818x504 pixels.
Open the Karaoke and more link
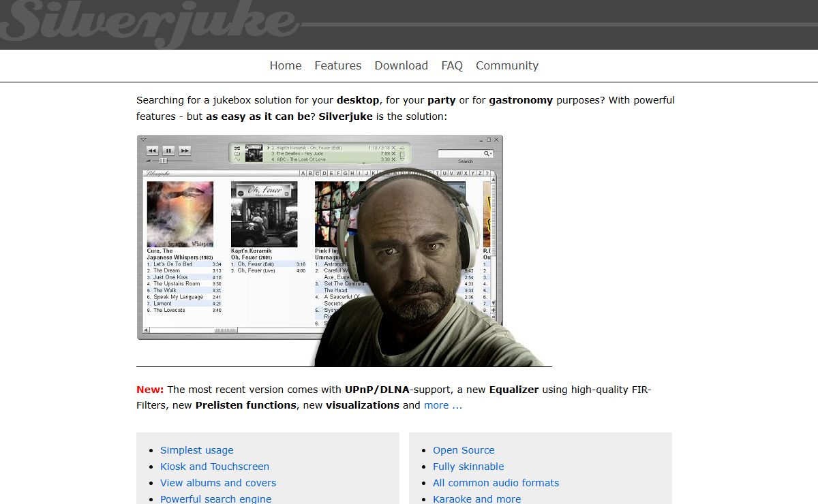coord(476,499)
